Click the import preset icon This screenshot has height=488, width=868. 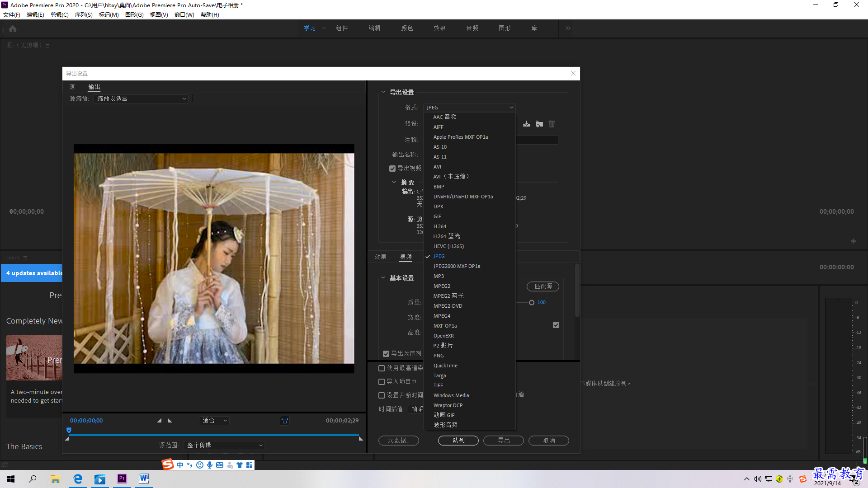[x=539, y=124]
